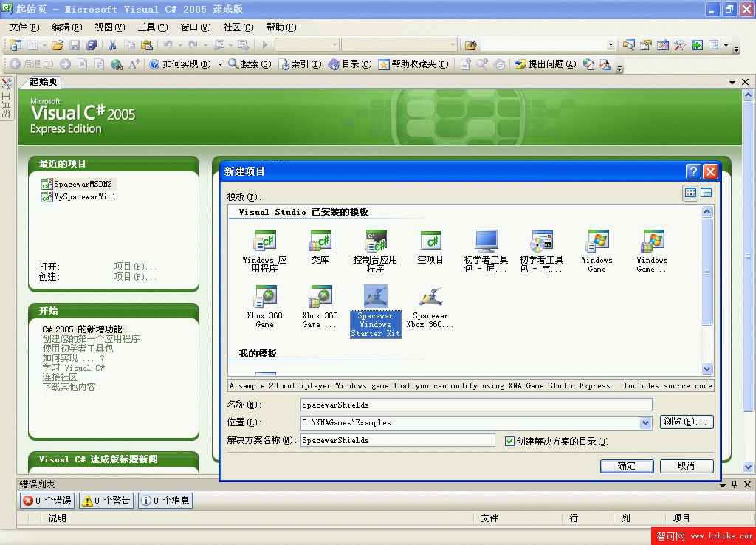The image size is (756, 545).
Task: Open 帮助收藏夹 help favorites
Action: click(x=413, y=64)
